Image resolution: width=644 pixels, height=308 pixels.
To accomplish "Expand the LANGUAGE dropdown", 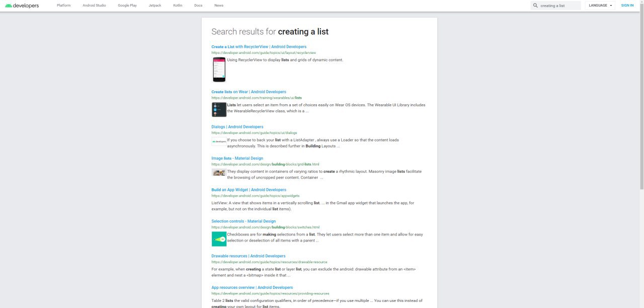I will [x=600, y=6].
